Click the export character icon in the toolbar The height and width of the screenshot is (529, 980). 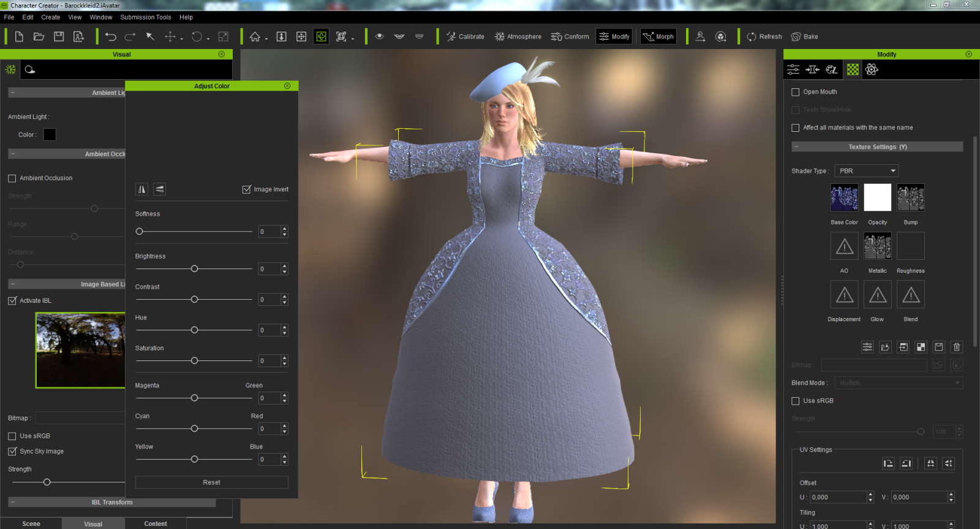tap(79, 37)
